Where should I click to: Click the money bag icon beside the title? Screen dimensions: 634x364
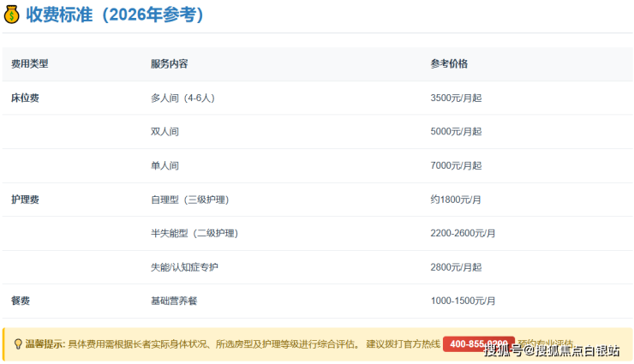coord(12,15)
